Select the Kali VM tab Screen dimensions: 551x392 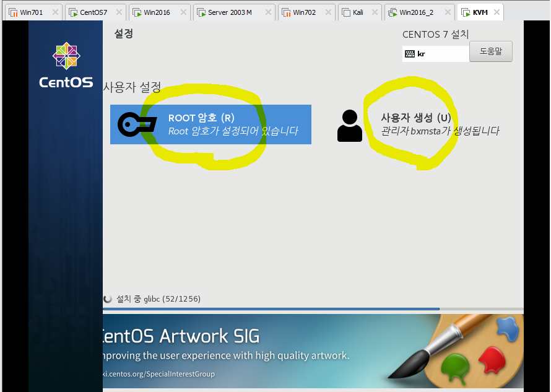tap(360, 12)
